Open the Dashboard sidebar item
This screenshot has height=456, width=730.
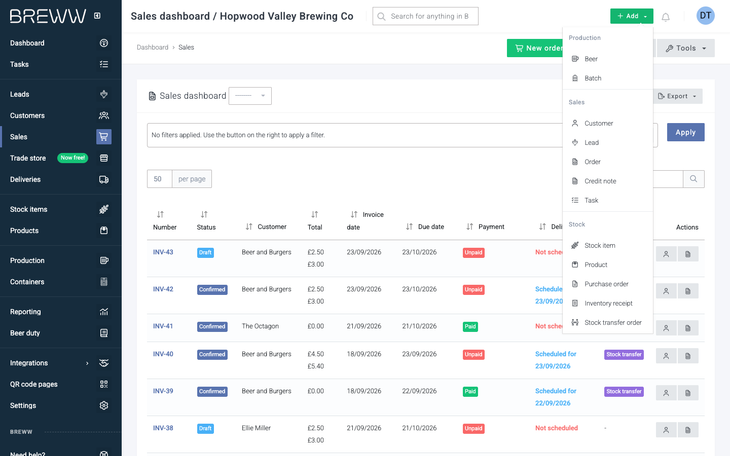pos(60,43)
